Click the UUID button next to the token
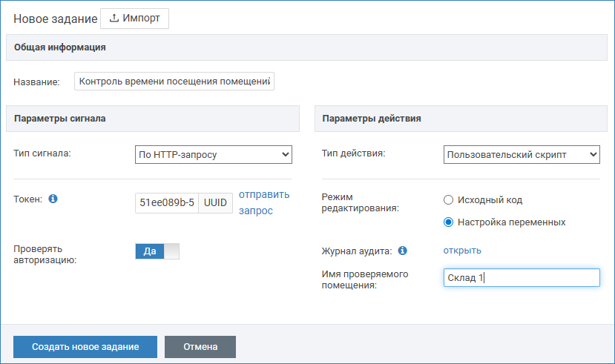 pyautogui.click(x=217, y=203)
